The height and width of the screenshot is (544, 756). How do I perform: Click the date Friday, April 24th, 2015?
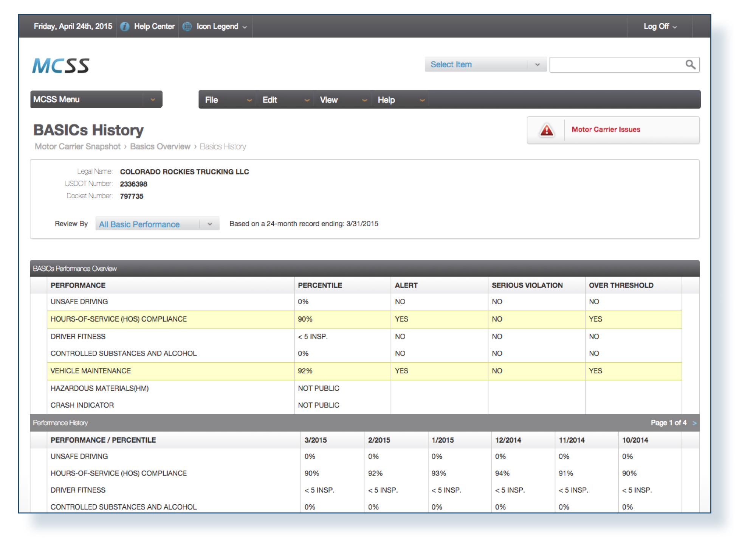(x=73, y=26)
